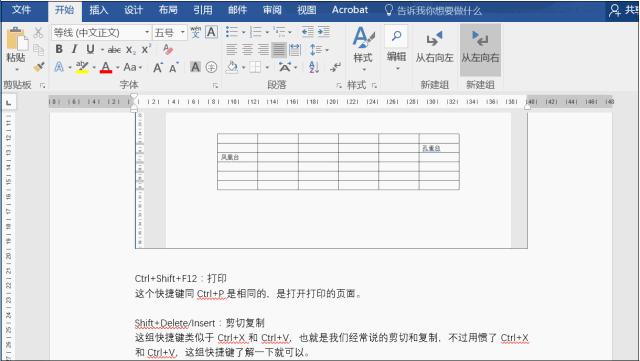The image size is (640, 361).
Task: Open line spacing options
Action: pyautogui.click(x=318, y=49)
